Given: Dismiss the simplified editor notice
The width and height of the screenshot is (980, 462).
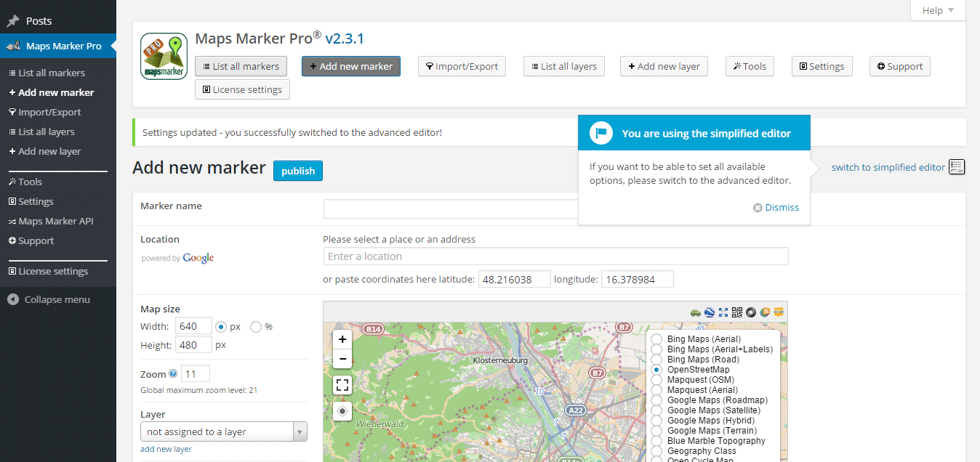Looking at the screenshot, I should coord(776,207).
